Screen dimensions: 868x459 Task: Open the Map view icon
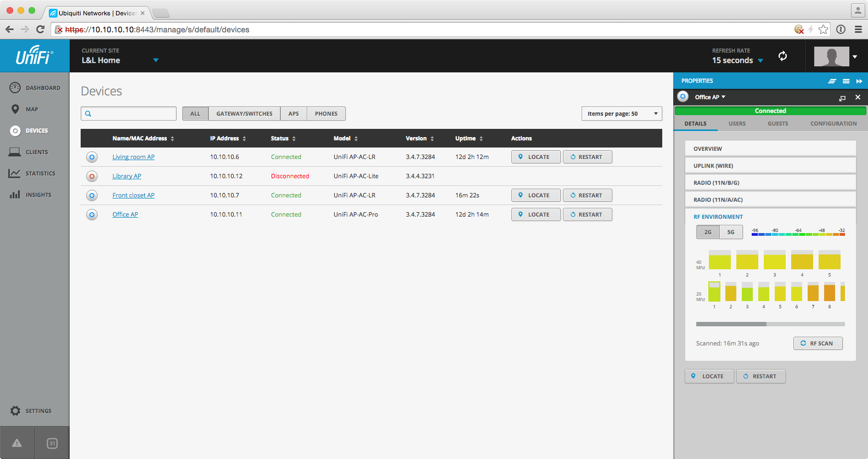pos(15,109)
